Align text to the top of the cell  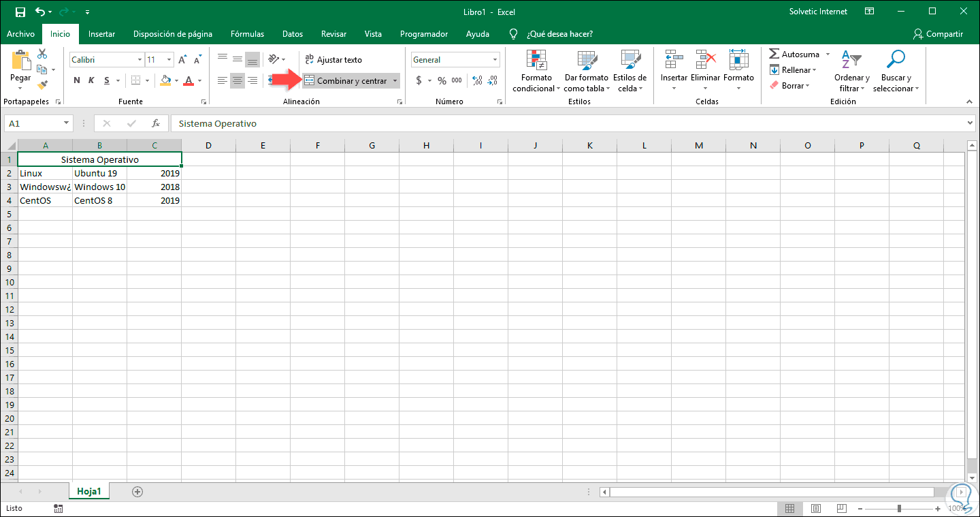[222, 59]
